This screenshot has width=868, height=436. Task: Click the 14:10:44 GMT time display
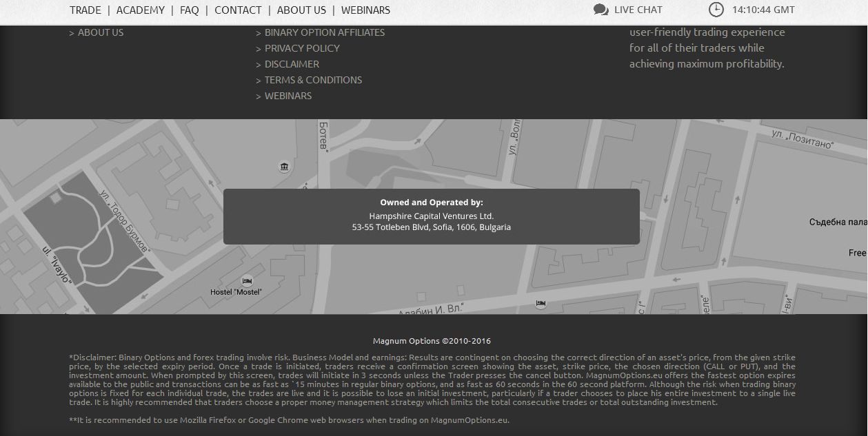763,10
